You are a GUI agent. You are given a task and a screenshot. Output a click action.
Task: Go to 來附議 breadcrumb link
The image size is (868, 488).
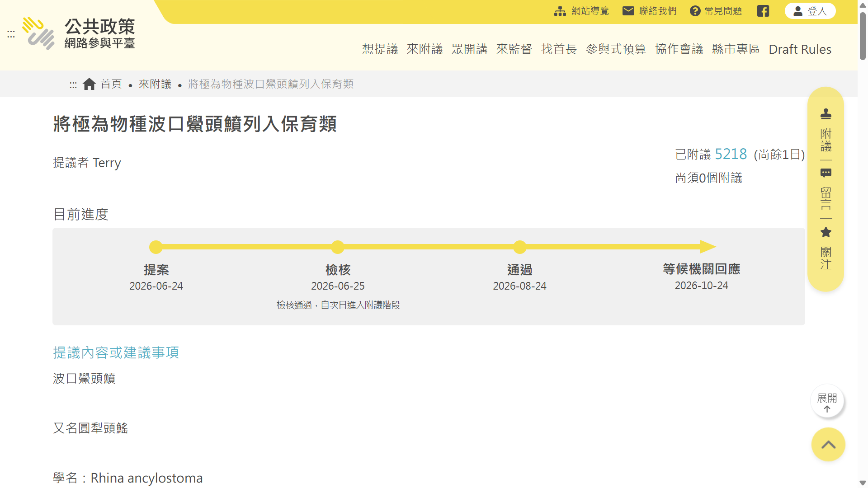tap(155, 84)
